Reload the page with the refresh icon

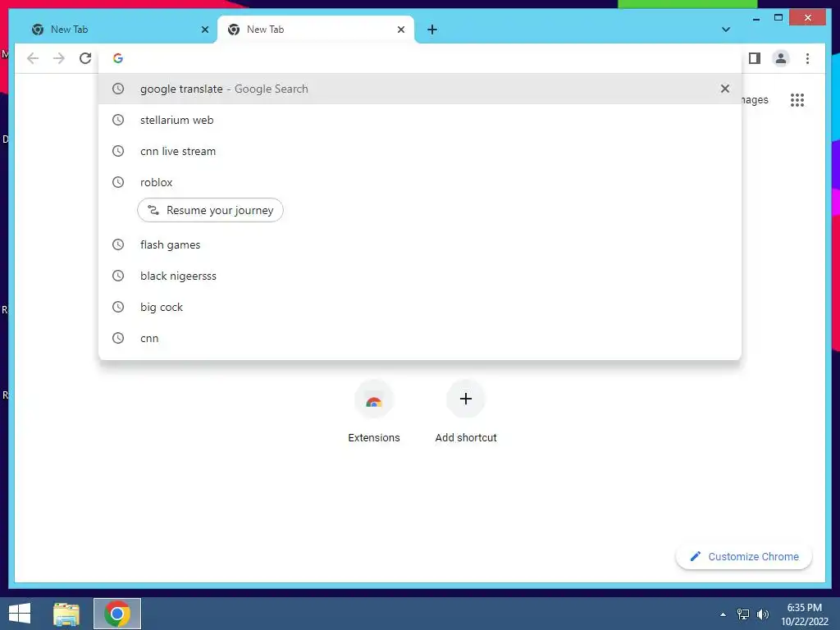coord(85,58)
